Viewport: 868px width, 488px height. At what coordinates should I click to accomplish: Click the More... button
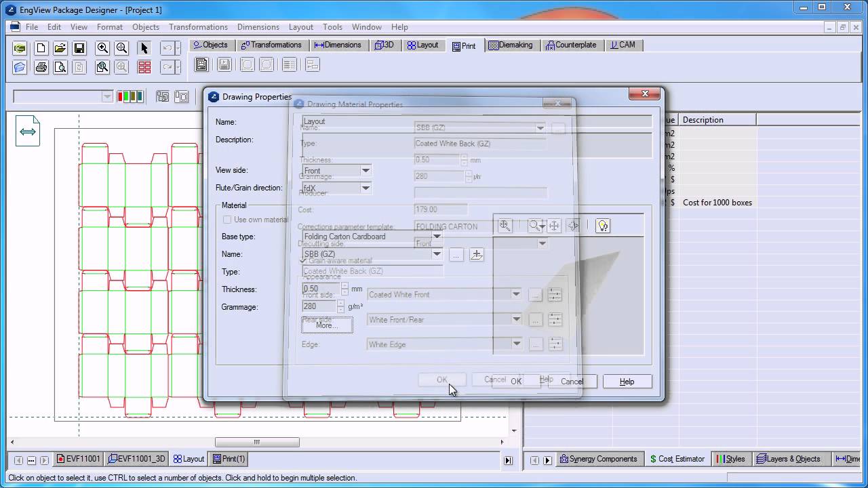327,325
